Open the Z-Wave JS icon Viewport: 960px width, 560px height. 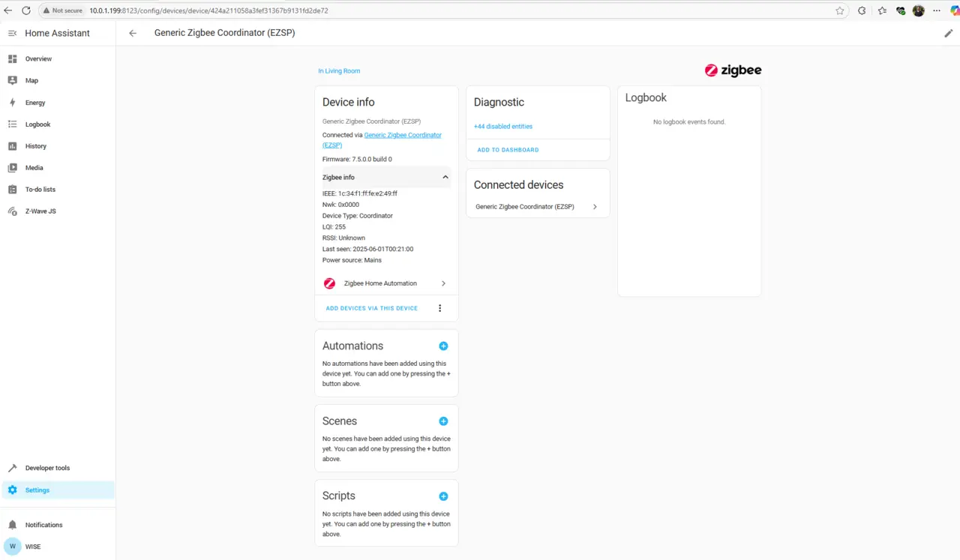pyautogui.click(x=12, y=211)
